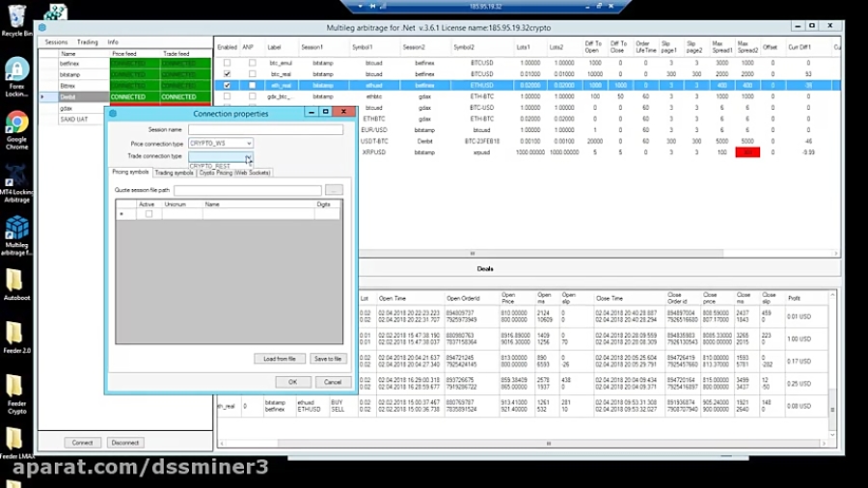Screen dimensions: 868x488
Task: Open the Forex Locking desktop shortcut
Action: point(16,77)
